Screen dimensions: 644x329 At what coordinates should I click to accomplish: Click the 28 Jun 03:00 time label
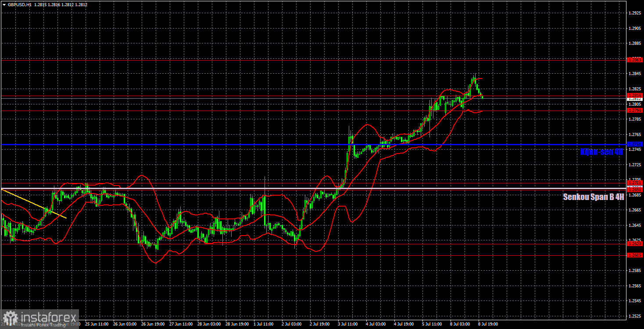pos(210,324)
